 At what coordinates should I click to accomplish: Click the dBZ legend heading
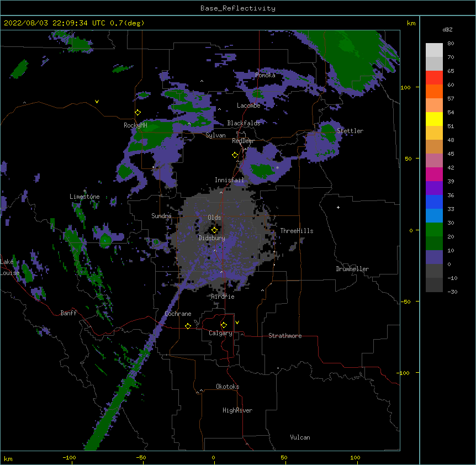pyautogui.click(x=447, y=30)
